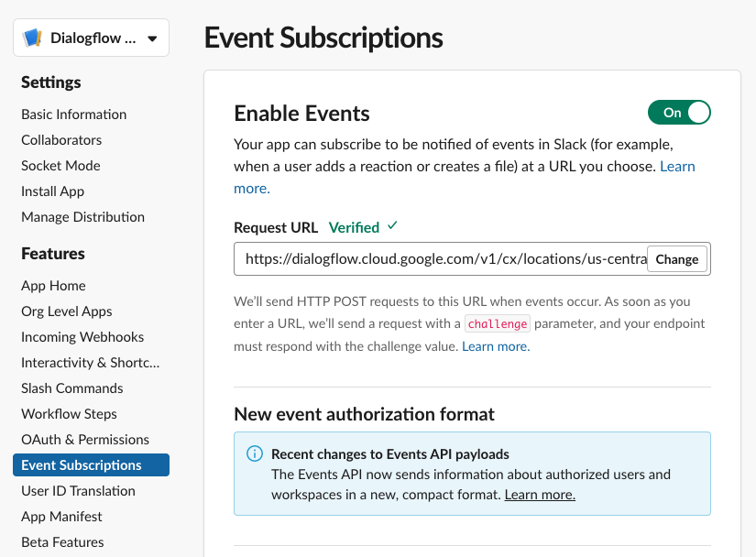Open Basic Information settings page
The image size is (756, 557).
coord(74,115)
